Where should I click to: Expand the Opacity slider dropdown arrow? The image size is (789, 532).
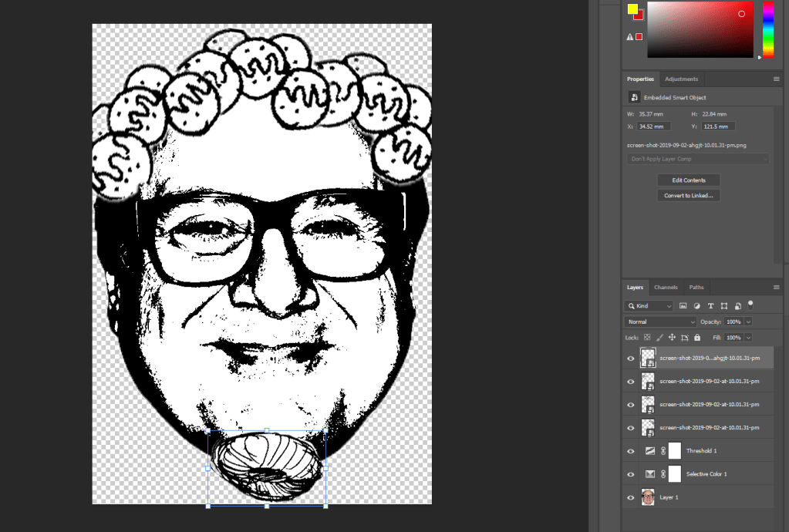[748, 322]
